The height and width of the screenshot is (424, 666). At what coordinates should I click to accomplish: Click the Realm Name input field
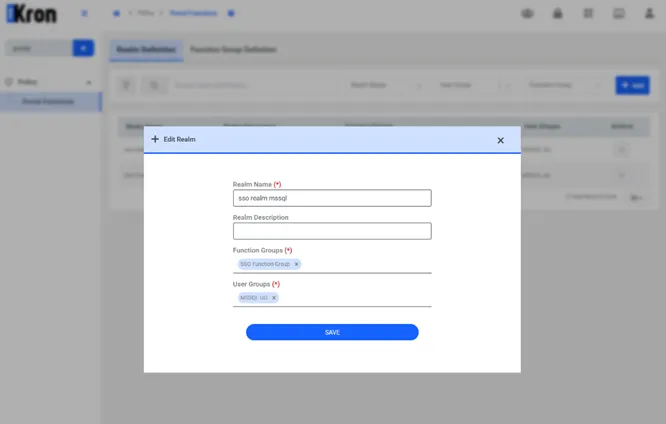(332, 198)
